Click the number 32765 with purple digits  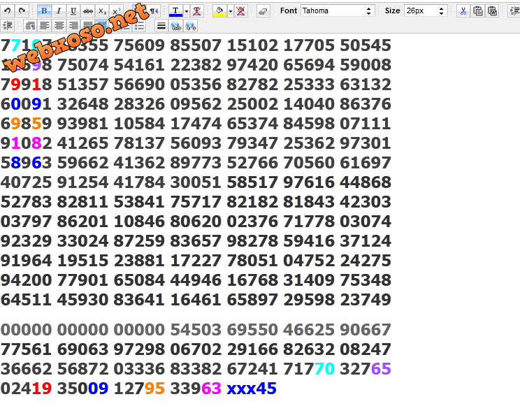click(366, 369)
